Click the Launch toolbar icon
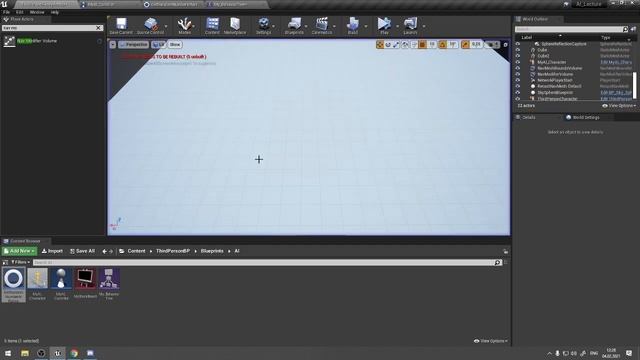Viewport: 640px width, 360px height. 410,26
